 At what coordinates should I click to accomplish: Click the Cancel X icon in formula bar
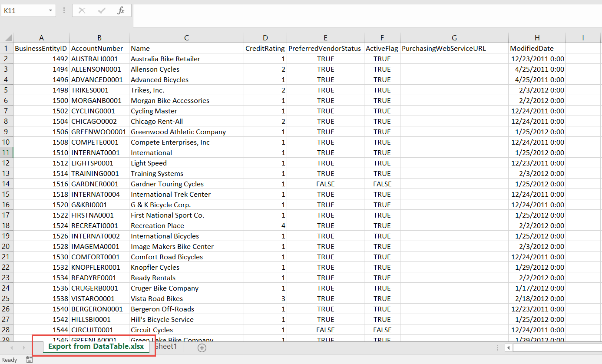tap(82, 10)
